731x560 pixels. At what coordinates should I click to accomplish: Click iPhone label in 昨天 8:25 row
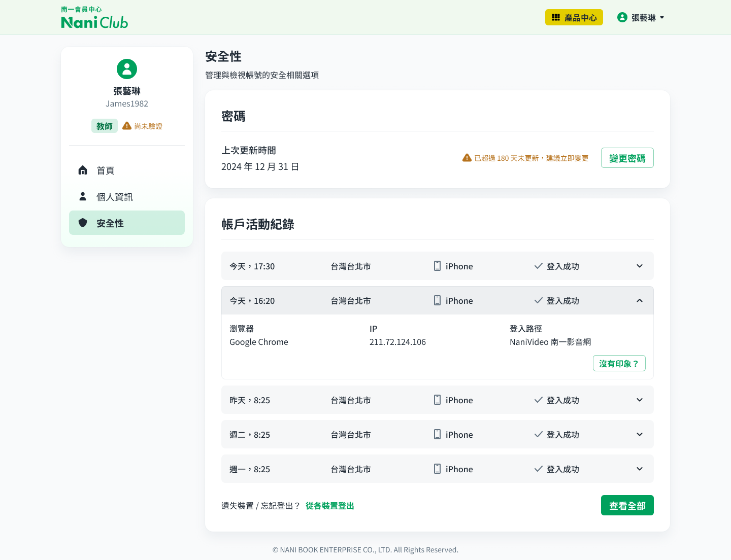point(459,400)
